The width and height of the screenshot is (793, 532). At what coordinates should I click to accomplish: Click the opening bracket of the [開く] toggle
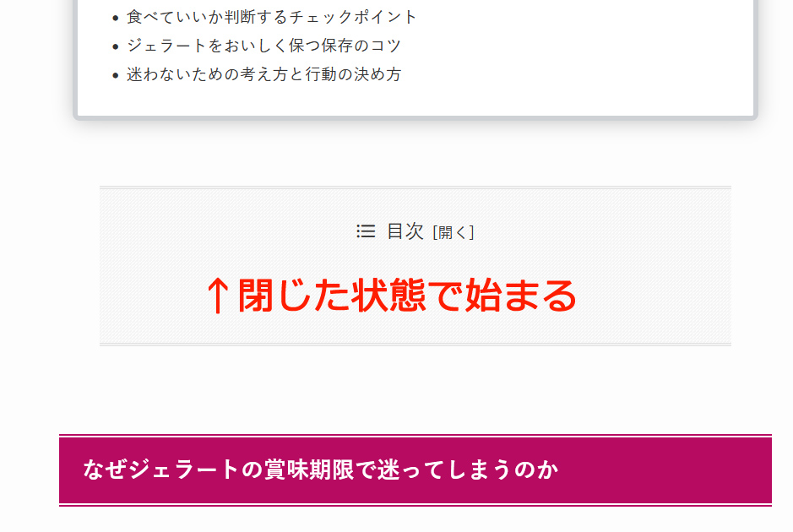[x=435, y=232]
